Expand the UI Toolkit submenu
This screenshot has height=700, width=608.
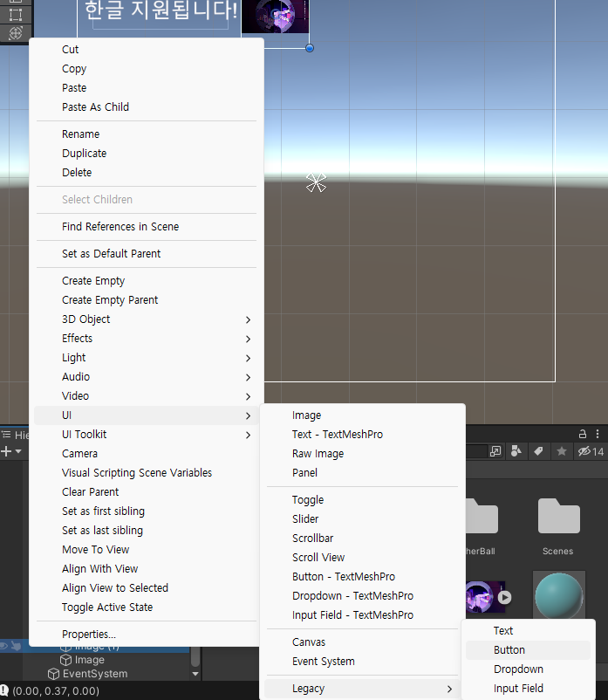pos(147,435)
